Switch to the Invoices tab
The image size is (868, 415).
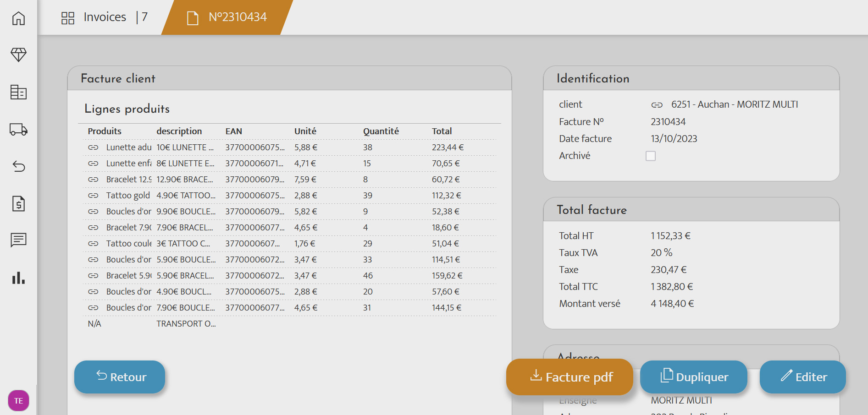tap(105, 17)
